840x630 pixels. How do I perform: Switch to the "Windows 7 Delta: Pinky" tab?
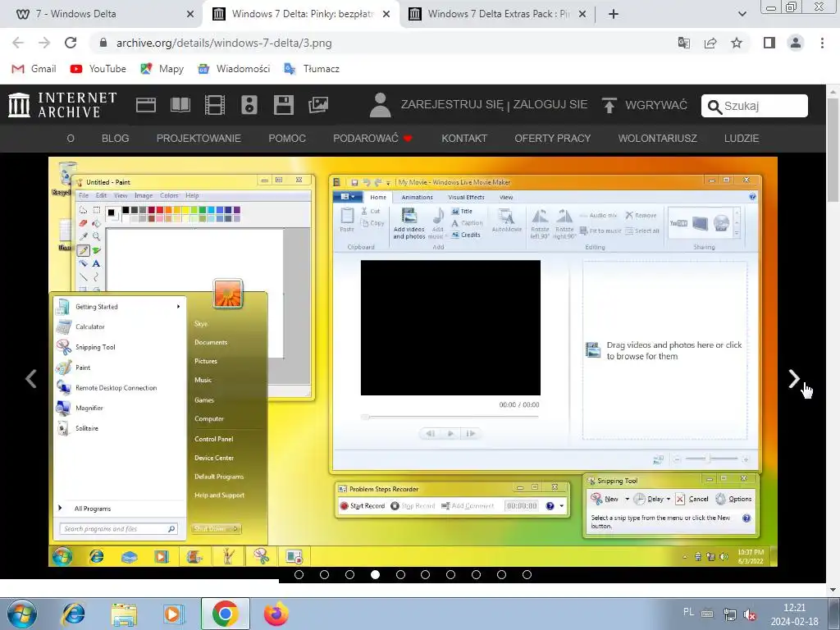point(301,14)
